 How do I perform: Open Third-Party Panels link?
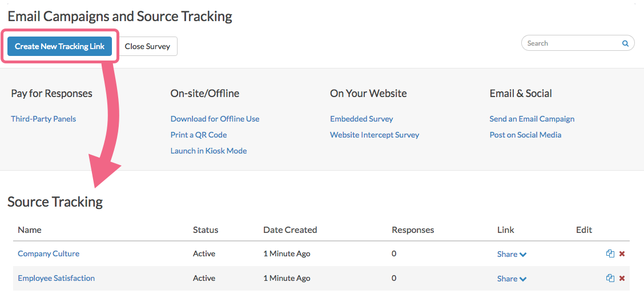[x=43, y=119]
